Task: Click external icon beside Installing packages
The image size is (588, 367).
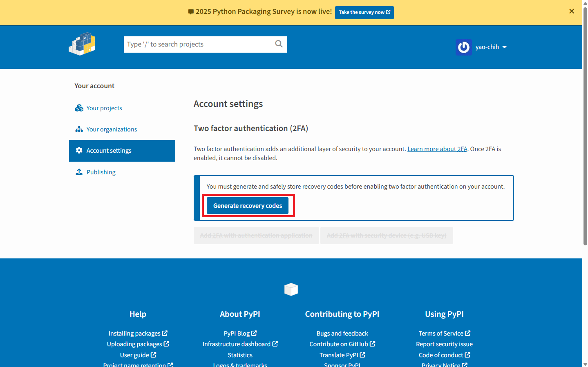Action: (x=165, y=333)
